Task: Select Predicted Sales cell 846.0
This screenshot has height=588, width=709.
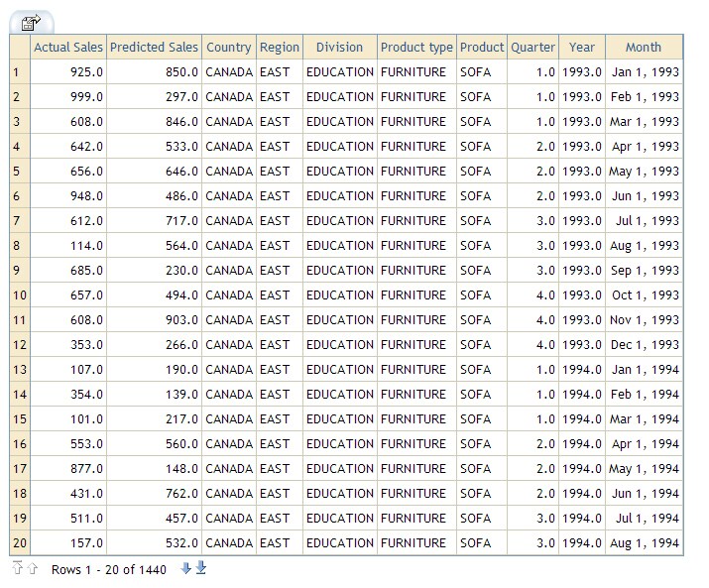Action: pos(154,122)
